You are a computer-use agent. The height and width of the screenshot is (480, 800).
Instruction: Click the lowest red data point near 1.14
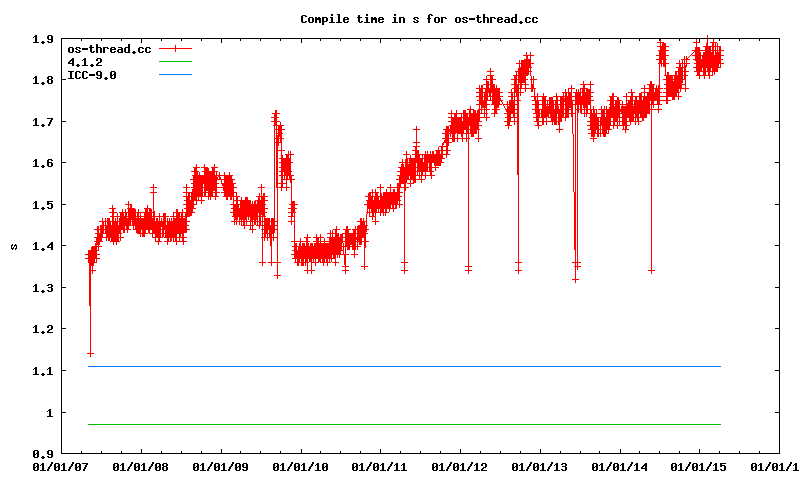pyautogui.click(x=90, y=353)
